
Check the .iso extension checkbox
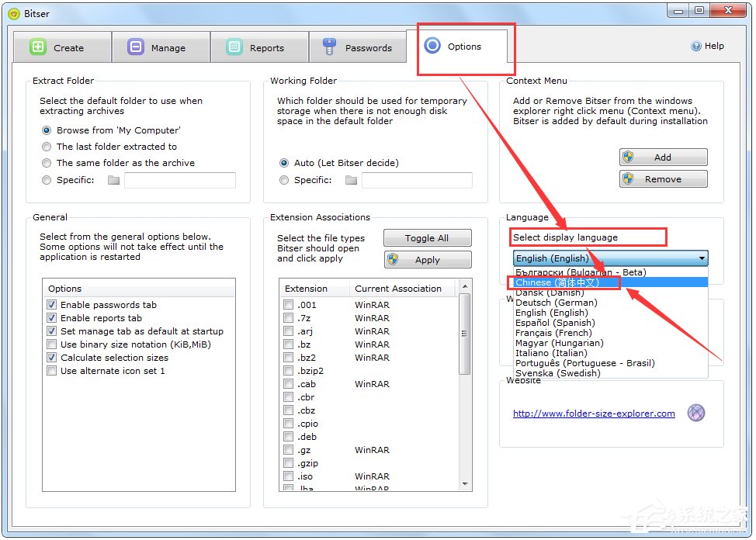pos(288,476)
